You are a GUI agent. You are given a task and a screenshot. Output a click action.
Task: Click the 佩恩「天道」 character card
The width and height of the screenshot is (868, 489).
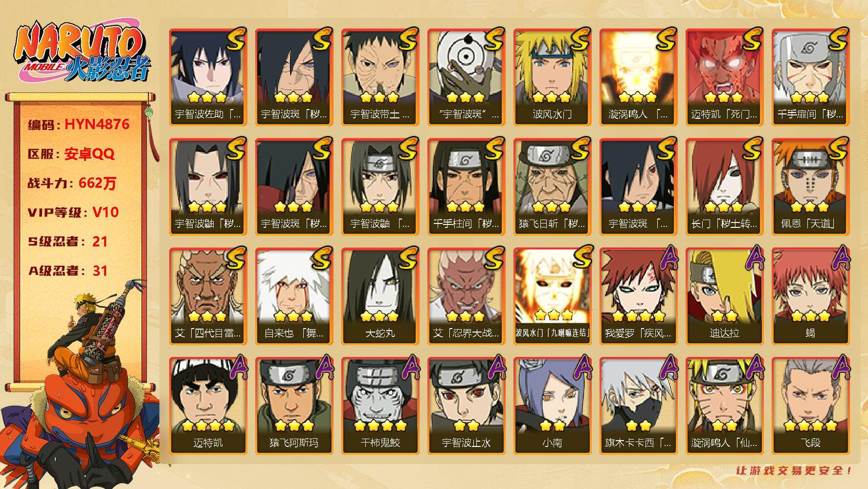click(x=810, y=187)
